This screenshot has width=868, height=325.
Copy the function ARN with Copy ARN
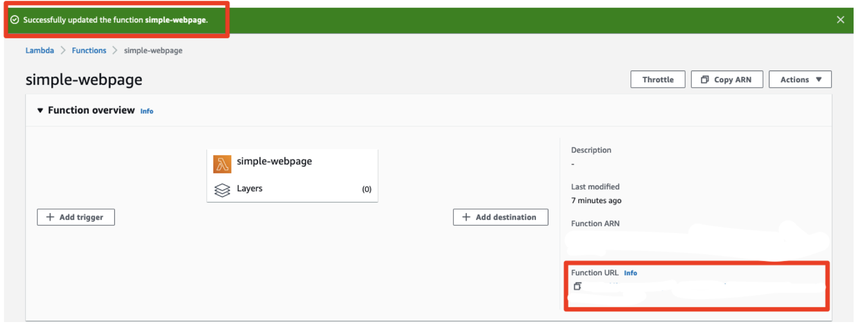727,80
